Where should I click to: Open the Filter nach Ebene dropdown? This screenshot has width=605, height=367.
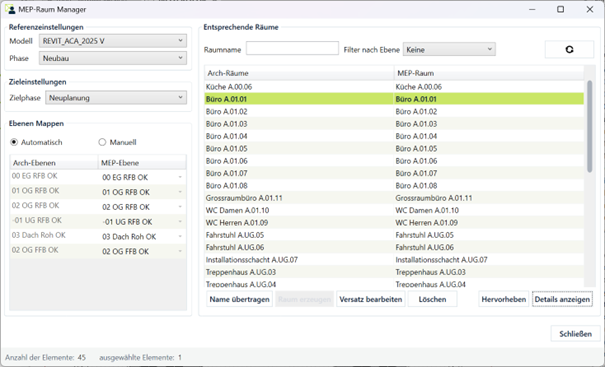point(449,49)
